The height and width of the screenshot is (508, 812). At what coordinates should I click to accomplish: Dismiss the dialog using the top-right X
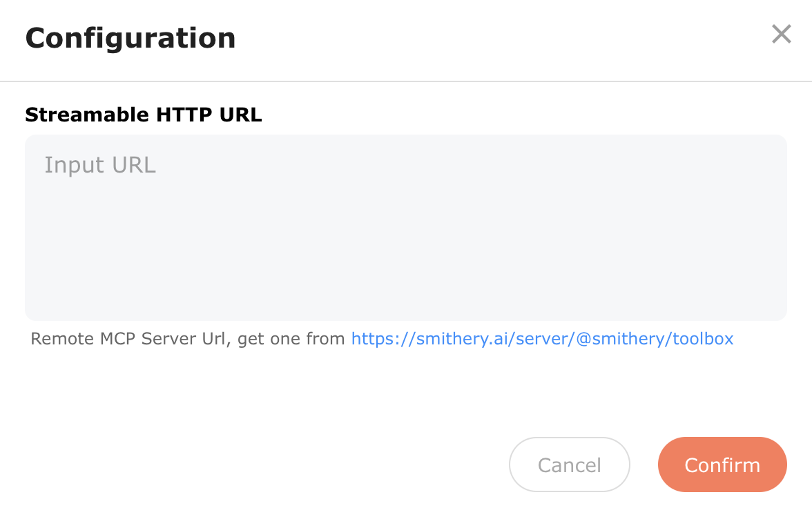click(781, 34)
